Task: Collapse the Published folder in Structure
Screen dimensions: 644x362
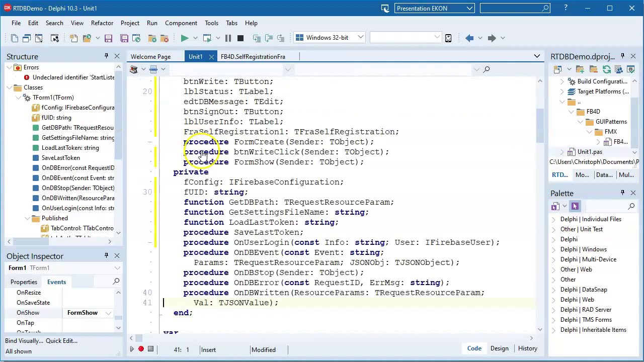Action: tap(28, 218)
